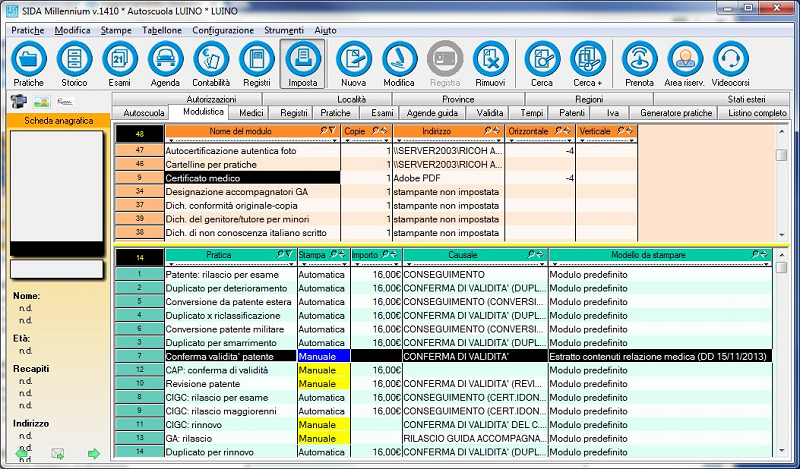Click the Modello da stampare column header

tap(660, 256)
